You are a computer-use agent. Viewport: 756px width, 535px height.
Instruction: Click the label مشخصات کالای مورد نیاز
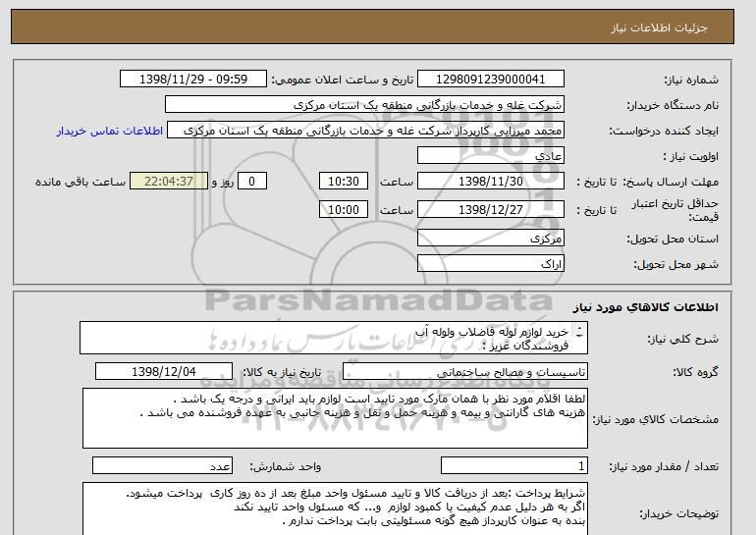[655, 419]
